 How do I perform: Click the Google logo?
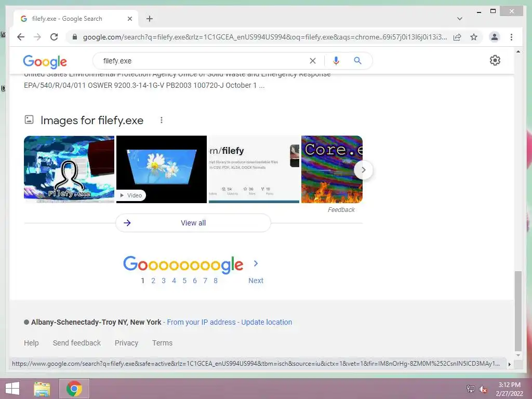coord(45,61)
